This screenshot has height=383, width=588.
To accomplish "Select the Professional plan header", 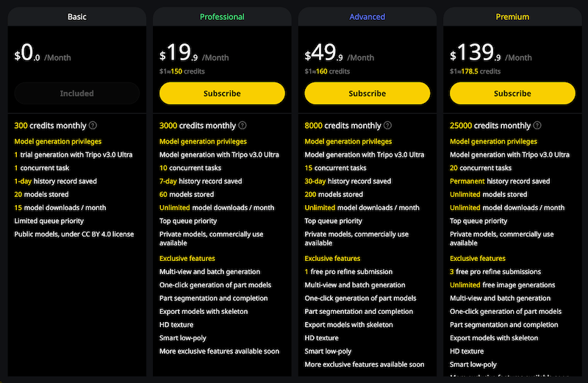I will [x=222, y=17].
